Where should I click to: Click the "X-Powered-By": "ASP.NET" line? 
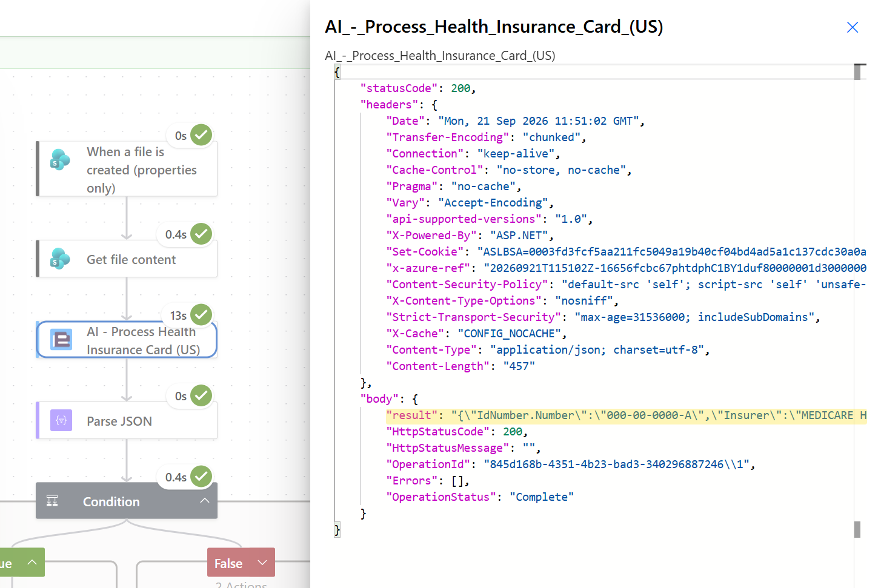470,236
